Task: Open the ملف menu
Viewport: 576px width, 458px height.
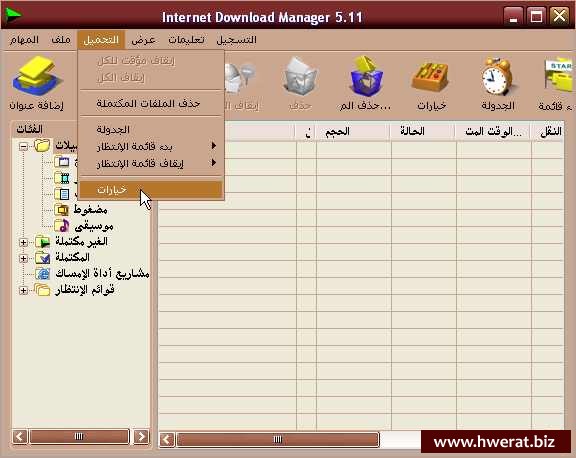Action: pos(61,39)
